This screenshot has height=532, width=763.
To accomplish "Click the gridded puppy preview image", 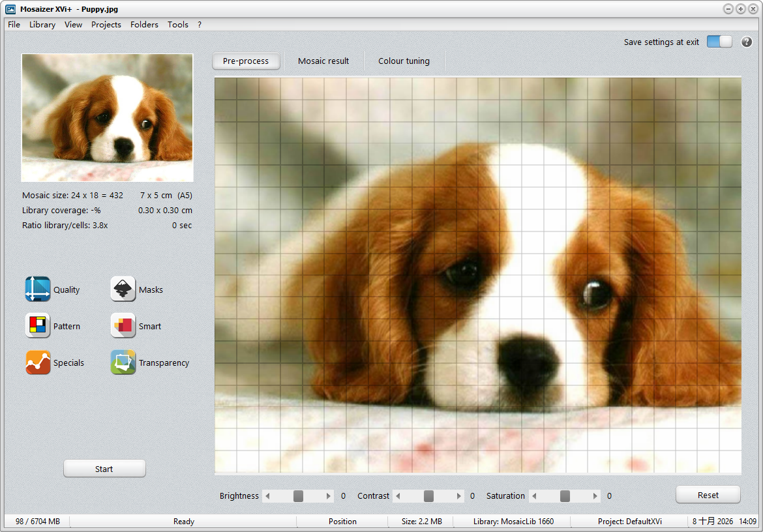I will coord(478,274).
